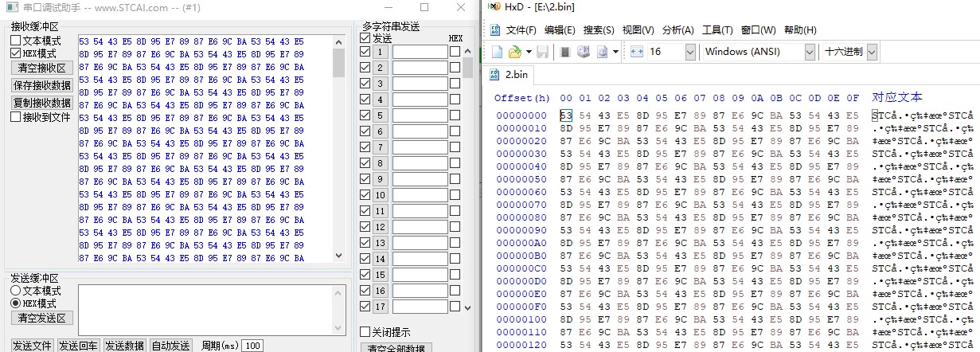Image resolution: width=980 pixels, height=352 pixels.
Task: Click the 周期(ms) input field showing 100
Action: click(253, 346)
